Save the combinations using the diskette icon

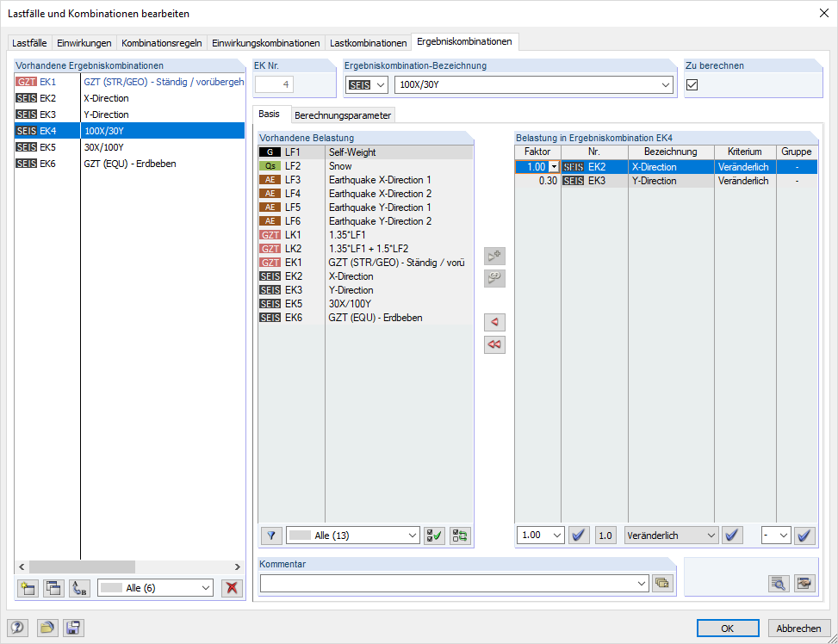pos(73,628)
